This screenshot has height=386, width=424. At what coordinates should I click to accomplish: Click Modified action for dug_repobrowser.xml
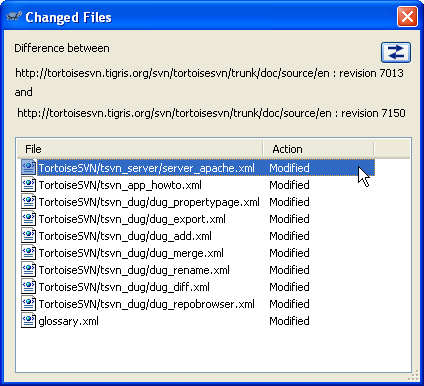pos(289,304)
